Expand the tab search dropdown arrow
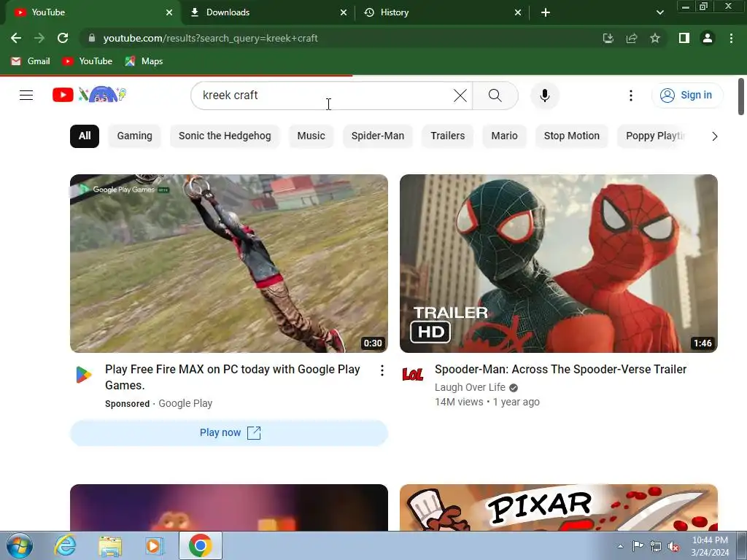The height and width of the screenshot is (560, 747). tap(659, 12)
